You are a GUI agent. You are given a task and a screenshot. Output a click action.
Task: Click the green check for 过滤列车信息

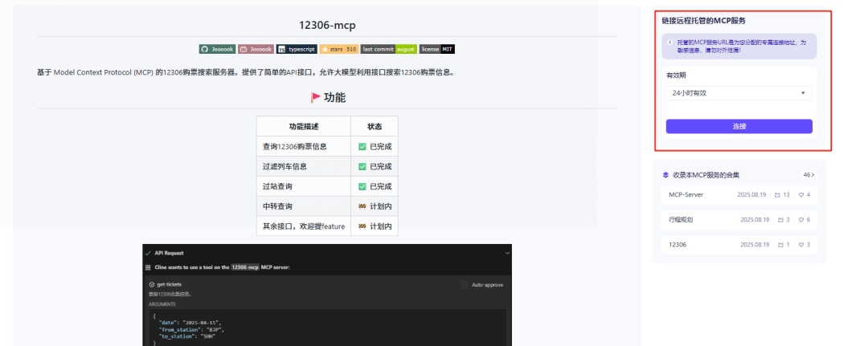pyautogui.click(x=362, y=166)
